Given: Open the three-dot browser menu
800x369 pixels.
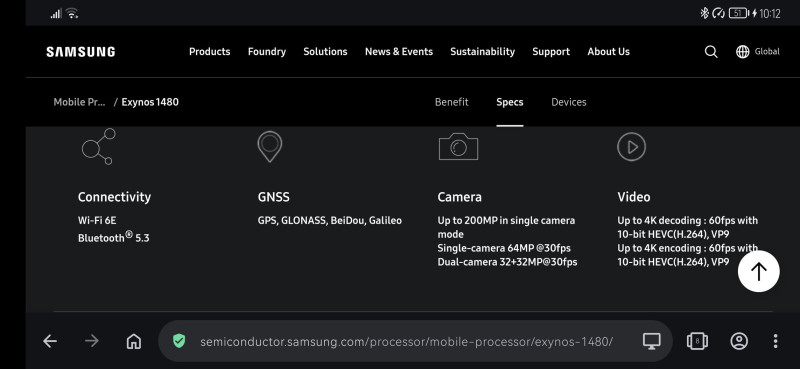Looking at the screenshot, I should pos(776,341).
